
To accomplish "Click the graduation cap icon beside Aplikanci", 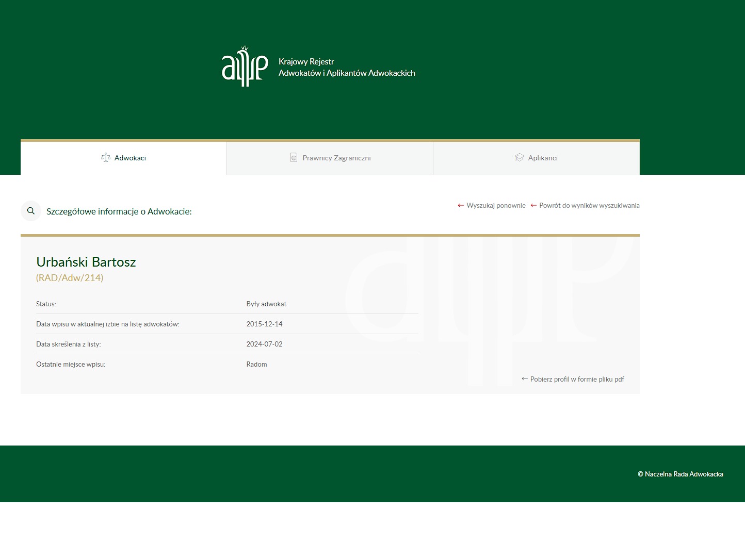I will [x=519, y=157].
